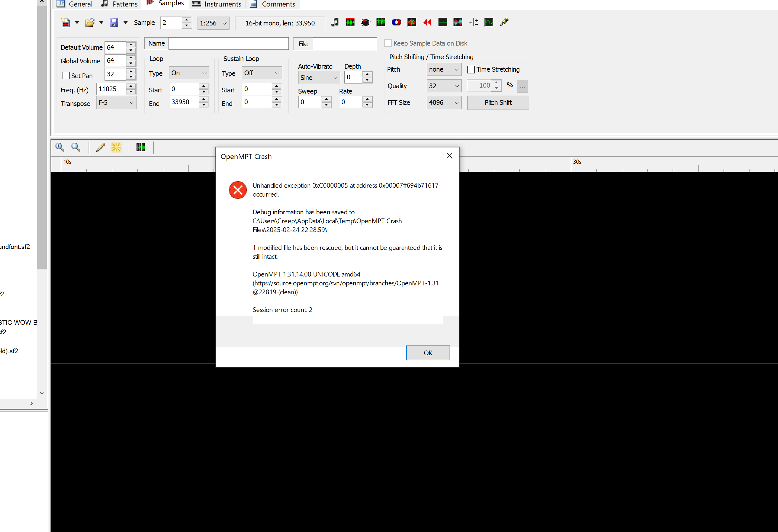The height and width of the screenshot is (532, 778).
Task: Click the open sample folder icon
Action: [x=89, y=23]
